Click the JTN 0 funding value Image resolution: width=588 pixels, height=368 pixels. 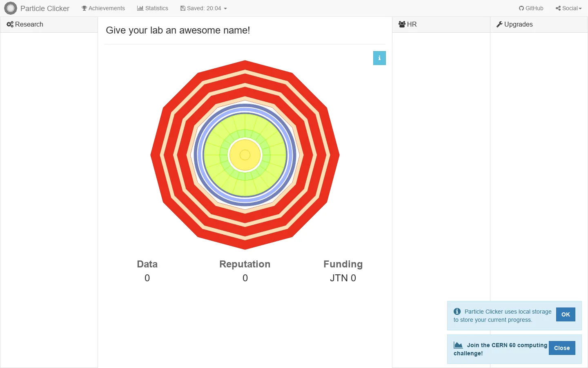(x=343, y=278)
